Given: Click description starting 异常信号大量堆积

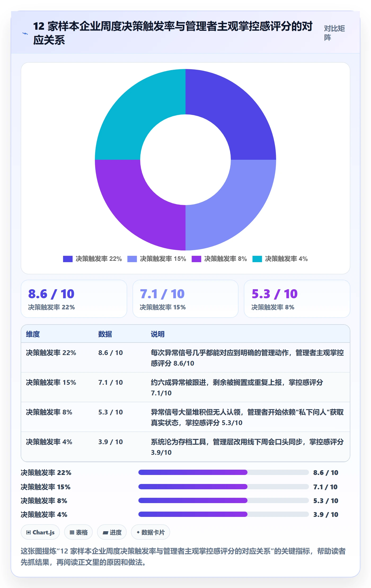Looking at the screenshot, I should click(x=247, y=417).
